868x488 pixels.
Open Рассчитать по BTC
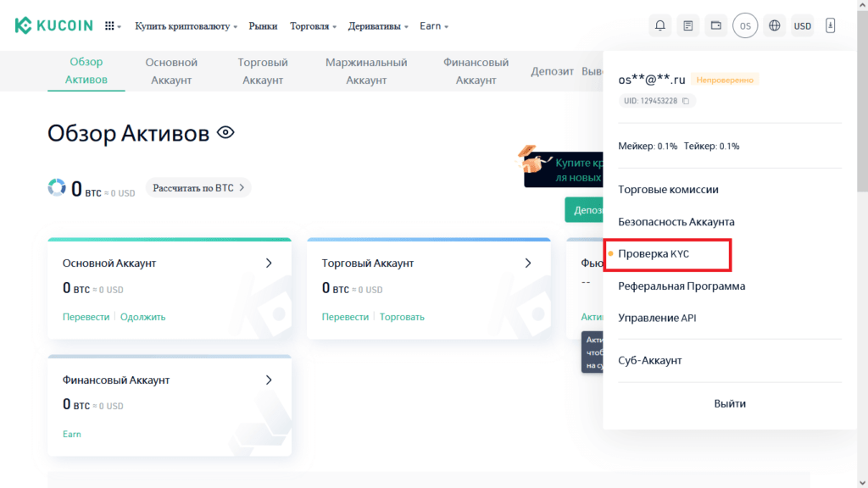click(198, 187)
